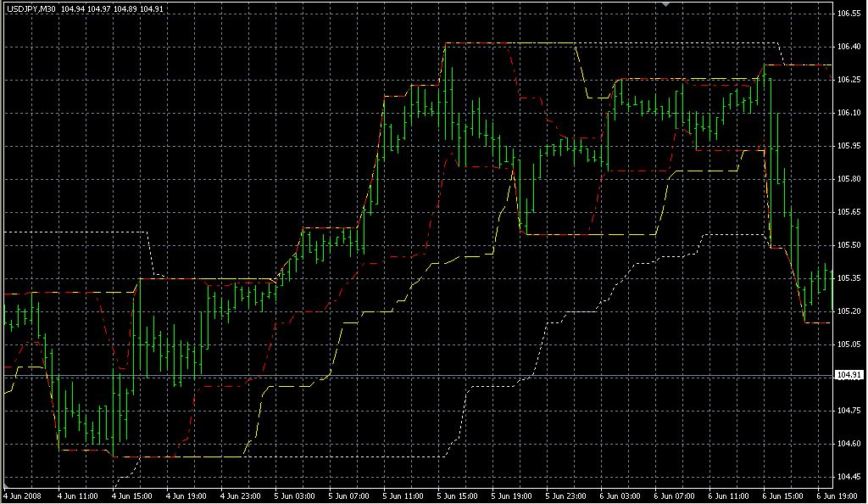Click the 105.50 price scale label
Viewport: 868px width, 504px height.
[x=849, y=245]
